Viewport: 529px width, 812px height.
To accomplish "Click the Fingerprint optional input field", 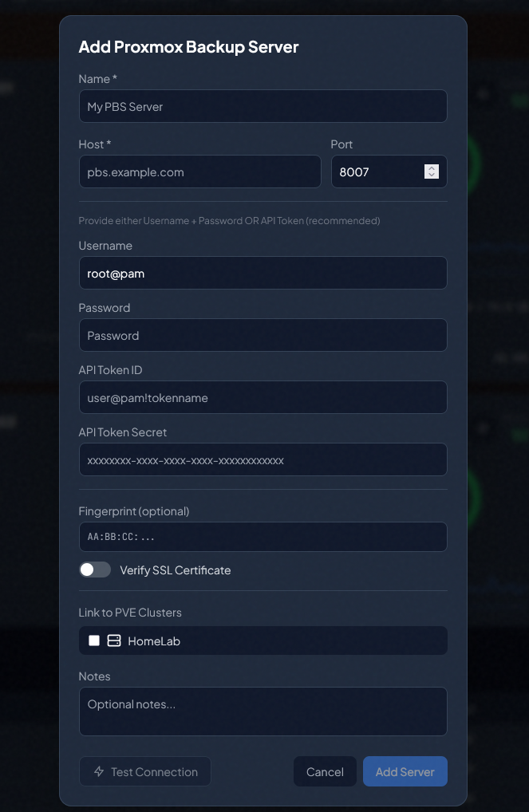I will click(x=263, y=537).
